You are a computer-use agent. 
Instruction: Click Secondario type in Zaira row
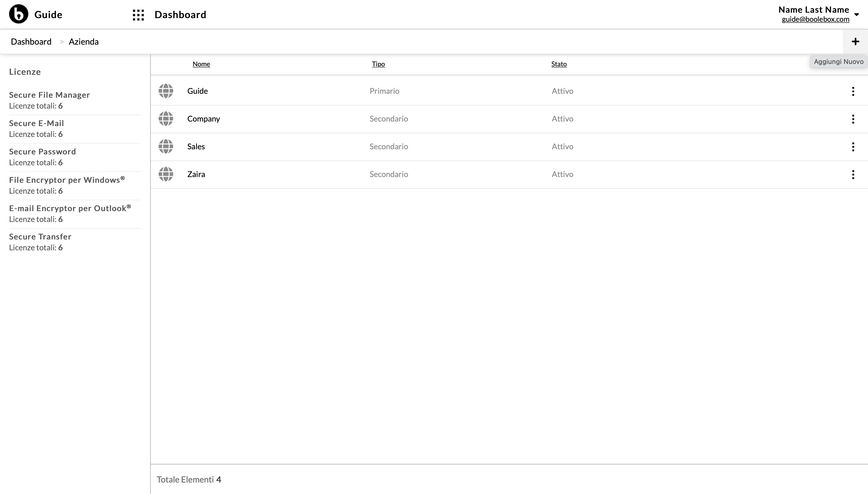389,174
